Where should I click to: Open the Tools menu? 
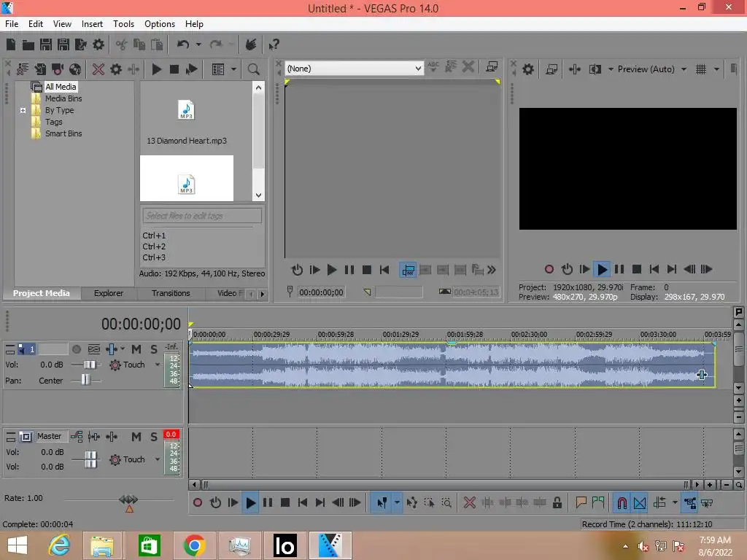123,24
